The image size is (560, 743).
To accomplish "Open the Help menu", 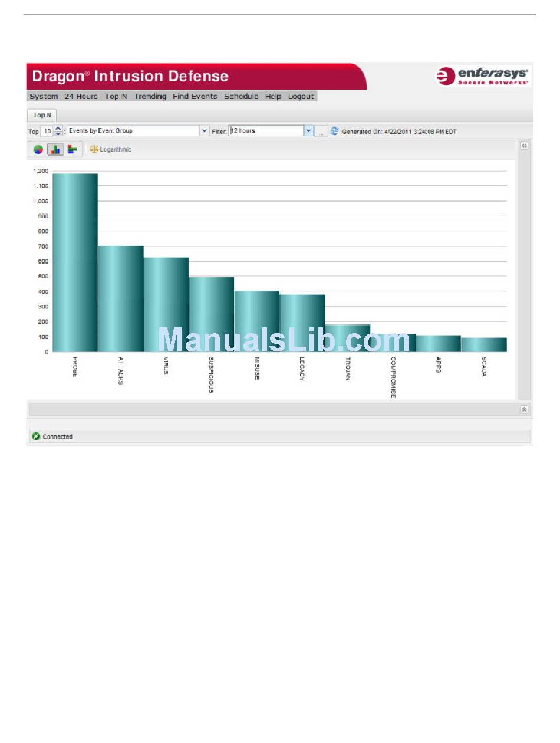I will [273, 96].
